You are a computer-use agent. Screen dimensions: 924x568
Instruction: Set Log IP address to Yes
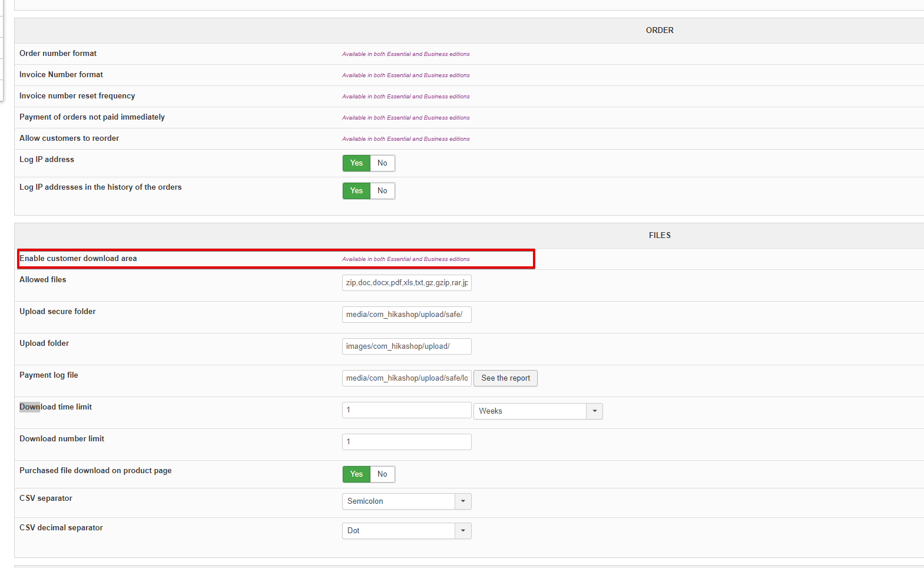point(356,163)
